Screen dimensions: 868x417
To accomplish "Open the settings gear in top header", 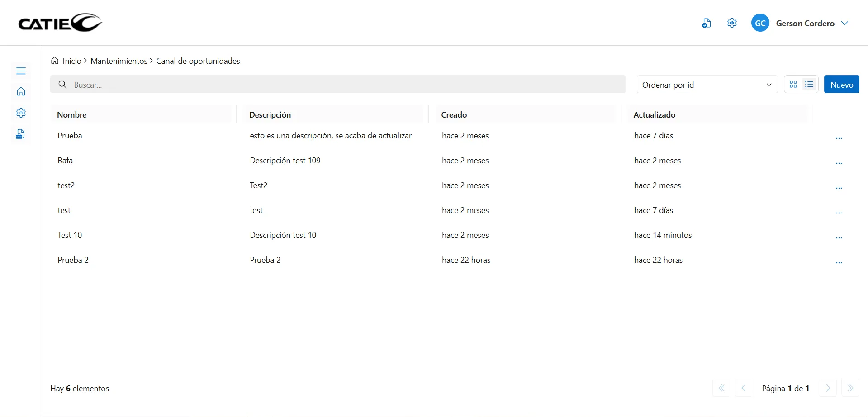I will [732, 23].
